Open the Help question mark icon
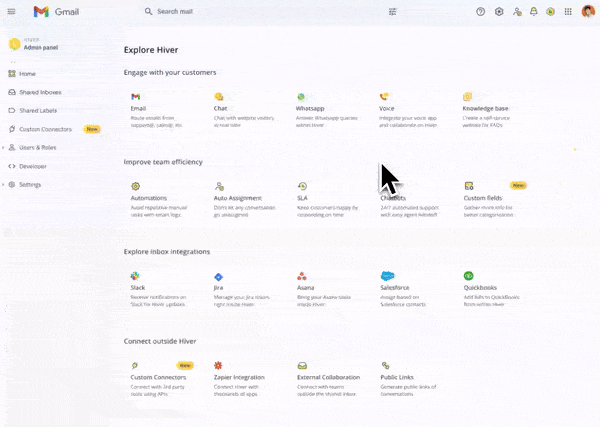The height and width of the screenshot is (427, 600). point(481,12)
